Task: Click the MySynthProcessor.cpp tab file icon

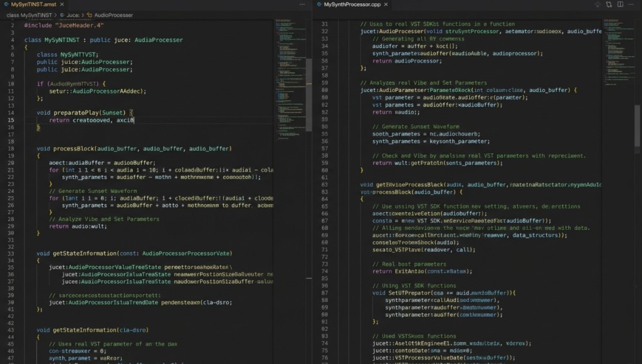Action: coord(319,4)
